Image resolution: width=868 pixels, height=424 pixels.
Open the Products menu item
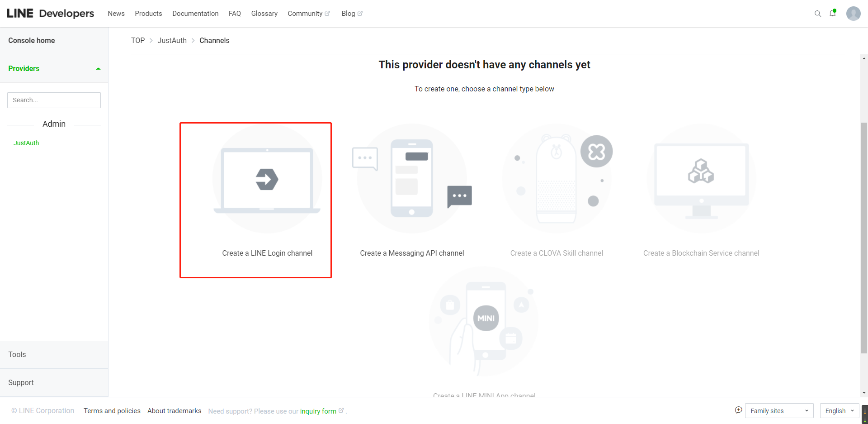(148, 14)
